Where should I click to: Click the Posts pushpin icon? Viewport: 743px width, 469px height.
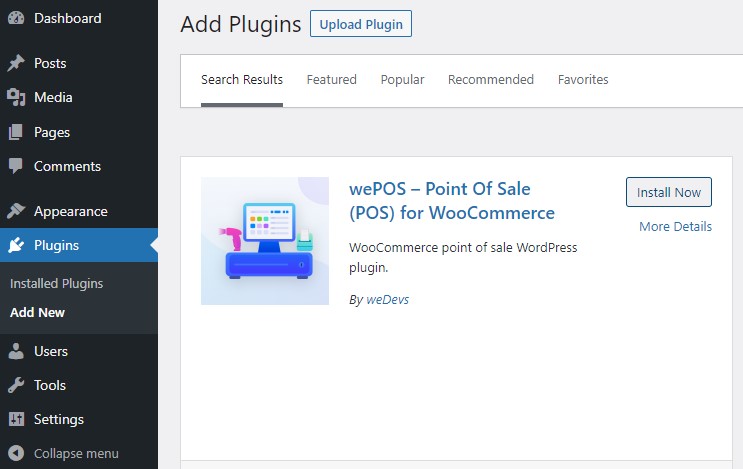[x=16, y=63]
